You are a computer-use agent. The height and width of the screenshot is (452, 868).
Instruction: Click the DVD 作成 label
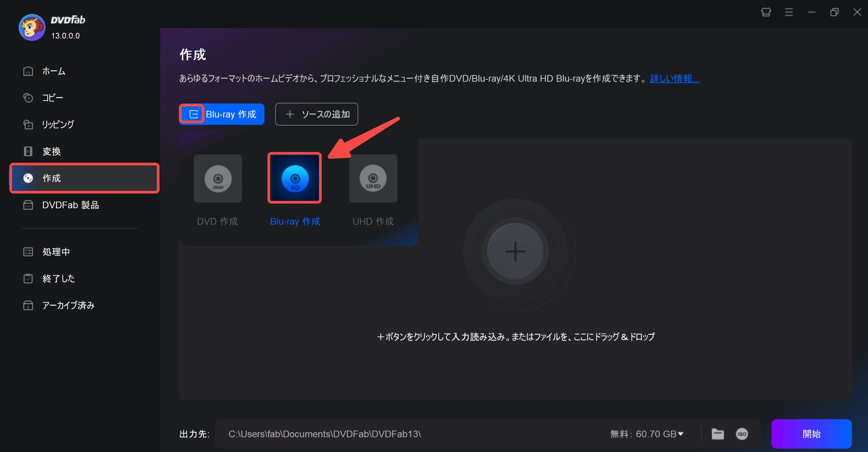click(218, 221)
